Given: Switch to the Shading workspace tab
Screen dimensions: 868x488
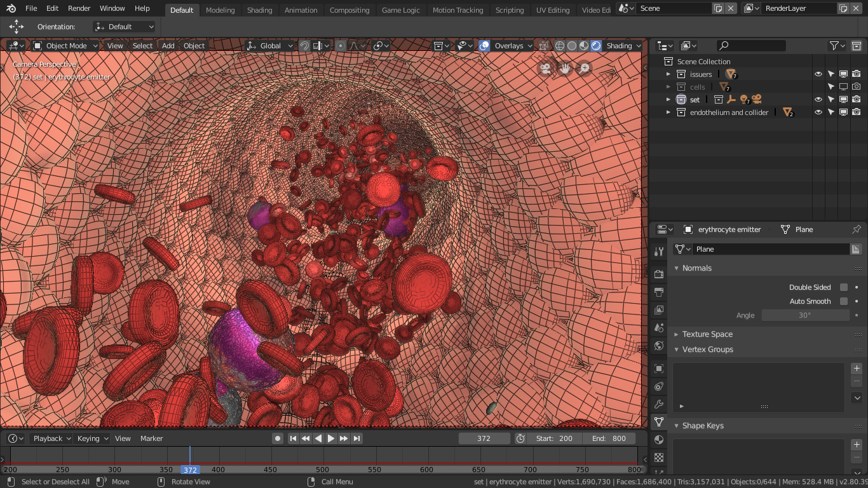Looking at the screenshot, I should pos(259,10).
